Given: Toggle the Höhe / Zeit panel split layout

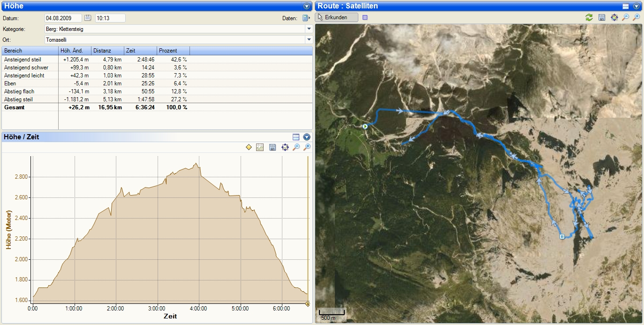Looking at the screenshot, I should click(295, 137).
